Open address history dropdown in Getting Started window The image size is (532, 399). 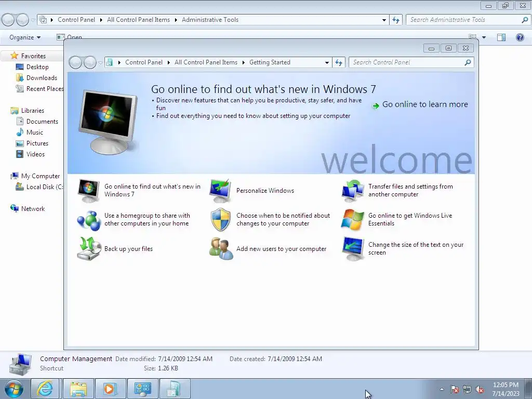pyautogui.click(x=327, y=62)
